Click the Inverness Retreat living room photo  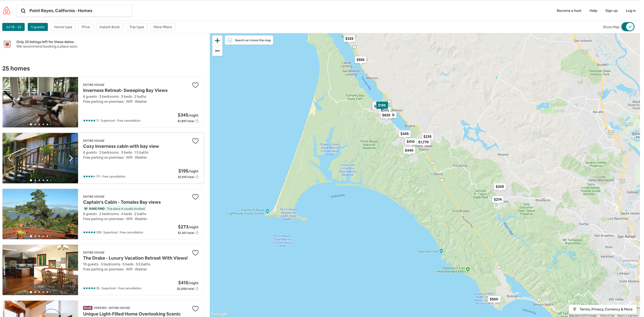click(x=40, y=102)
